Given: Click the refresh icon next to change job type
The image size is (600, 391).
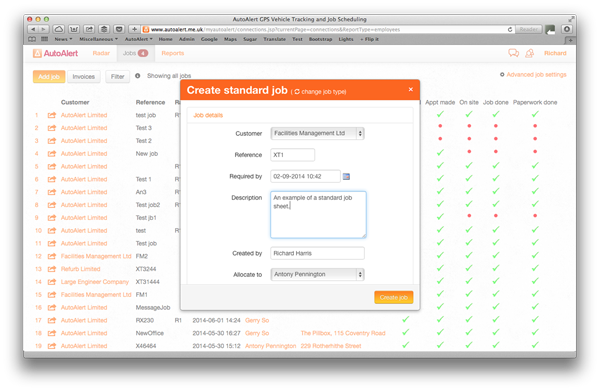Looking at the screenshot, I should pyautogui.click(x=297, y=92).
